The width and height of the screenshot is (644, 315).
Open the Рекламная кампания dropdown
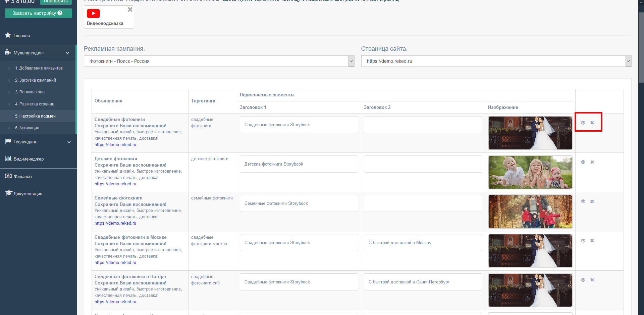coord(219,61)
